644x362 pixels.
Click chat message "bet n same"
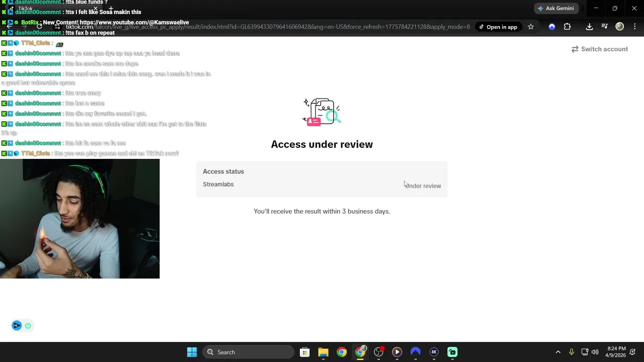coord(85,104)
